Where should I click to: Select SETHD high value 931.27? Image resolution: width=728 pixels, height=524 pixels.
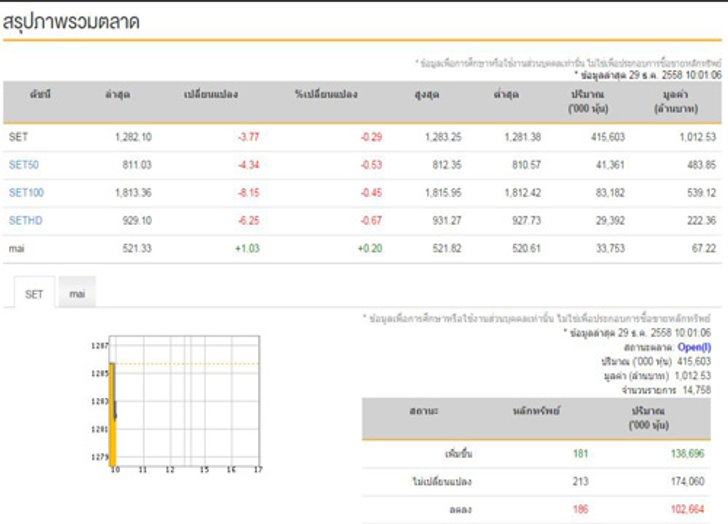(447, 220)
